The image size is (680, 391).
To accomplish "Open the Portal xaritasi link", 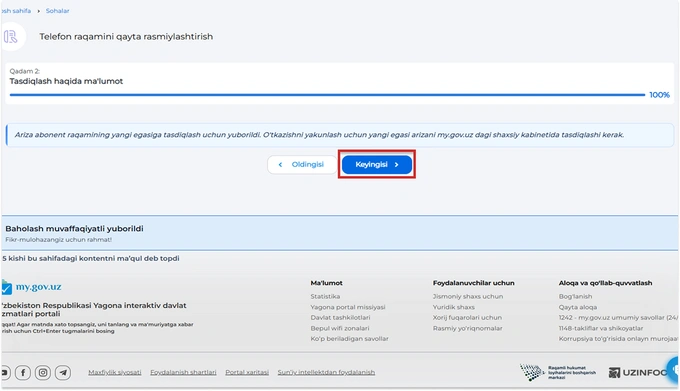I will coord(247,372).
